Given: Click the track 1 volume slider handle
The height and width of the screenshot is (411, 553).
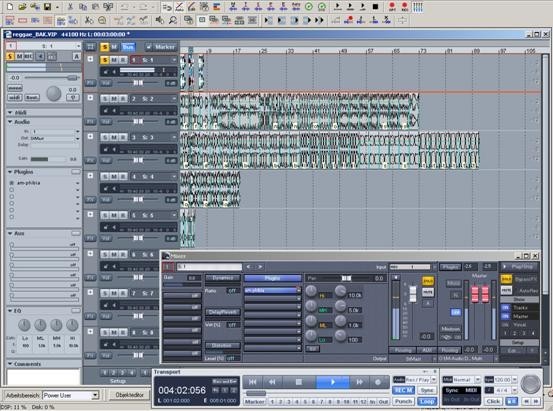Looking at the screenshot, I should 138,83.
